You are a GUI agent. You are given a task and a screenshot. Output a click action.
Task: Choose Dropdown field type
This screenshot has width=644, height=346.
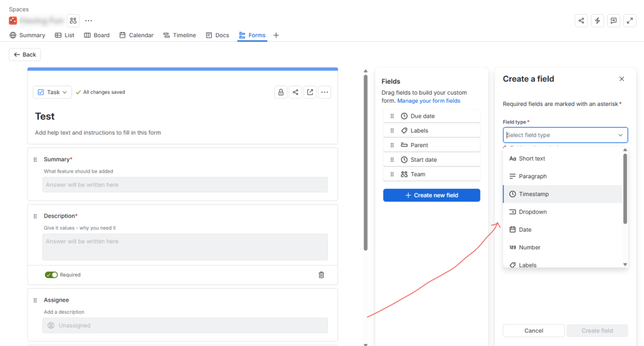click(x=562, y=212)
